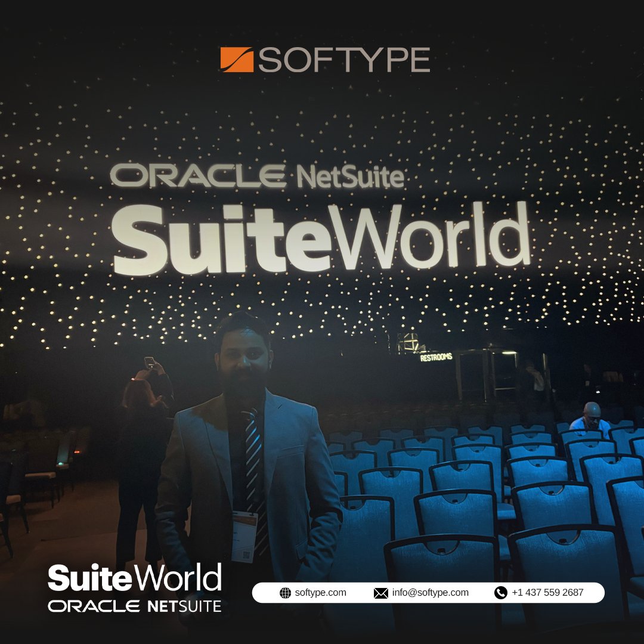Click the globe icon beside softype.com
644x644 pixels.
pos(285,593)
